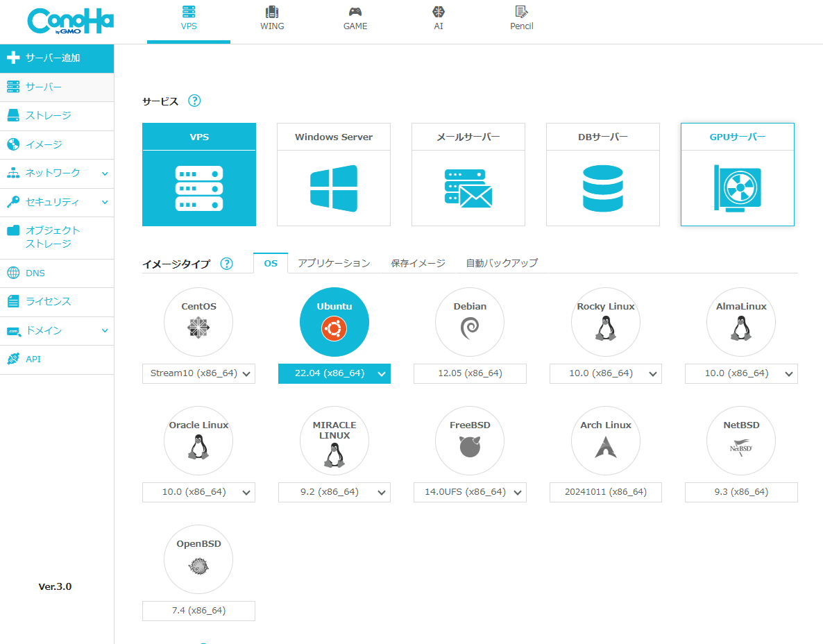Select the Windows Server service icon
The height and width of the screenshot is (644, 823).
[333, 188]
